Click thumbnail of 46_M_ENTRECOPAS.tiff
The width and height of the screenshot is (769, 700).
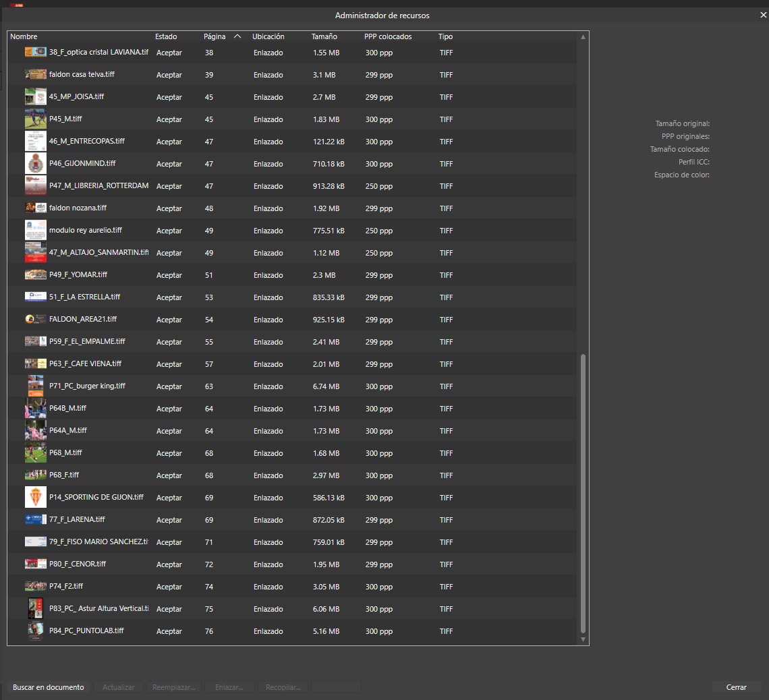[x=35, y=141]
